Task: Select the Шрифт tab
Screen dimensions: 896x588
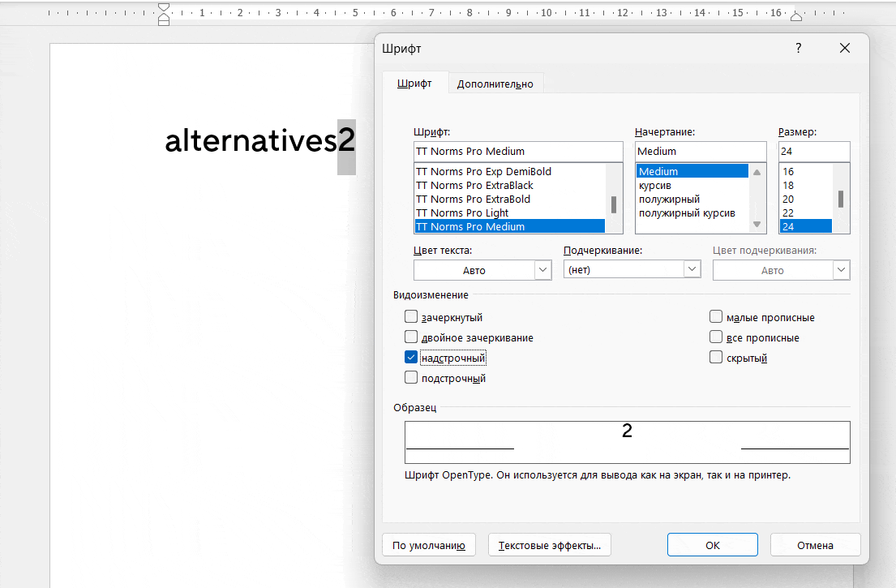Action: click(414, 84)
